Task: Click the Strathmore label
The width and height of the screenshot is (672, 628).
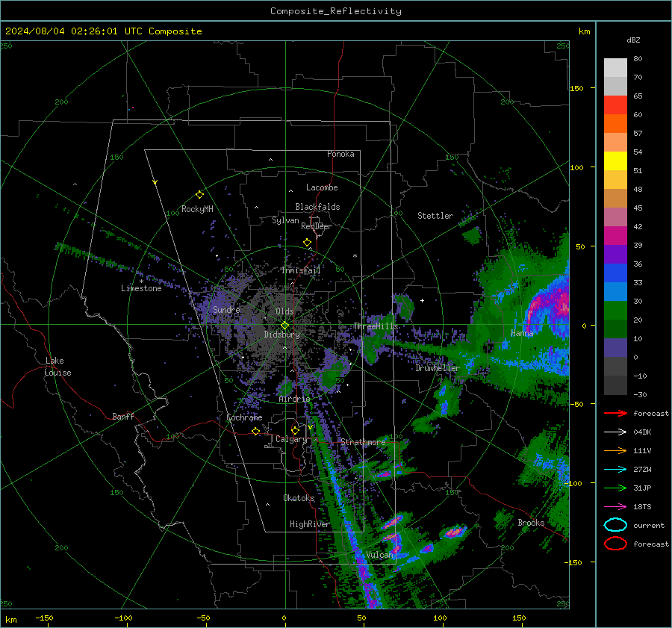Action: coord(363,441)
